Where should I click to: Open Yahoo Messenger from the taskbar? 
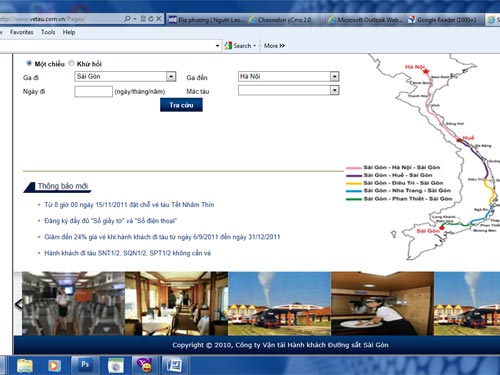tap(145, 365)
